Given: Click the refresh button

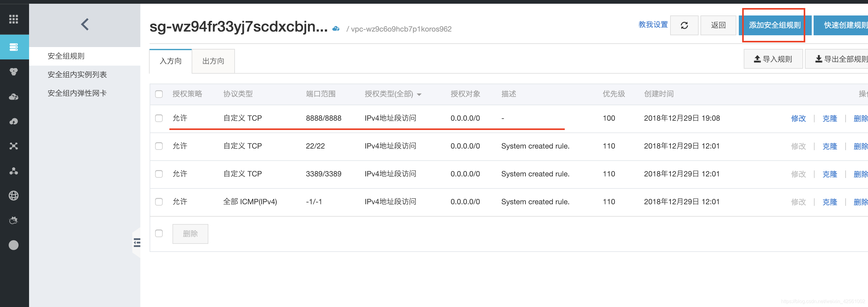Looking at the screenshot, I should pos(684,25).
